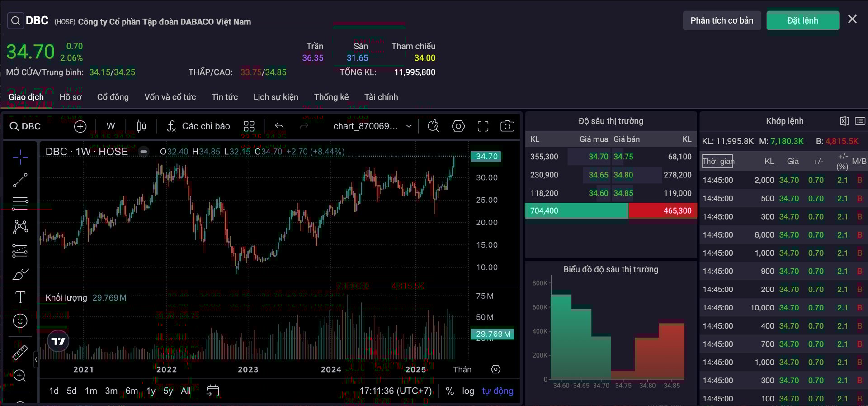The height and width of the screenshot is (406, 868).
Task: Open the Các chỉ báo indicators menu
Action: (198, 126)
